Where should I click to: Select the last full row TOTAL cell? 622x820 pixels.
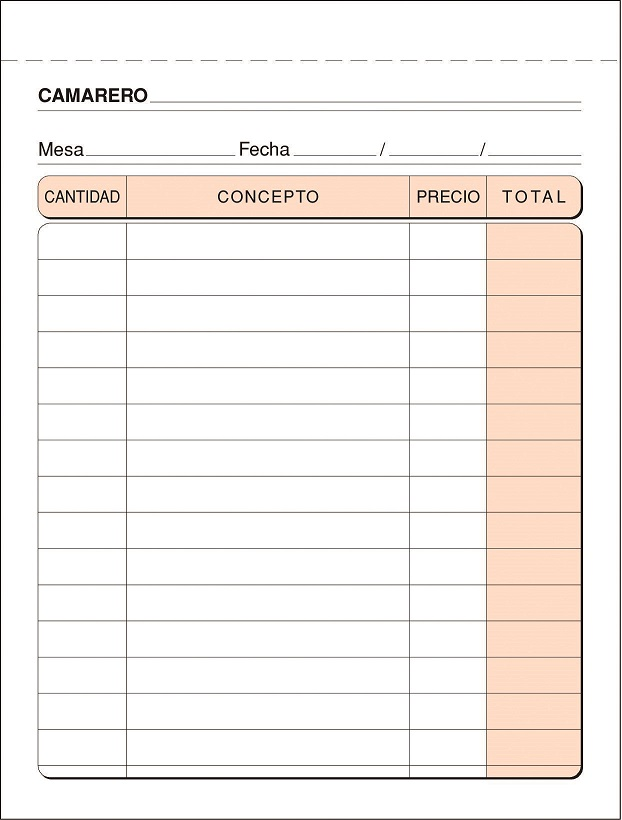coord(534,748)
